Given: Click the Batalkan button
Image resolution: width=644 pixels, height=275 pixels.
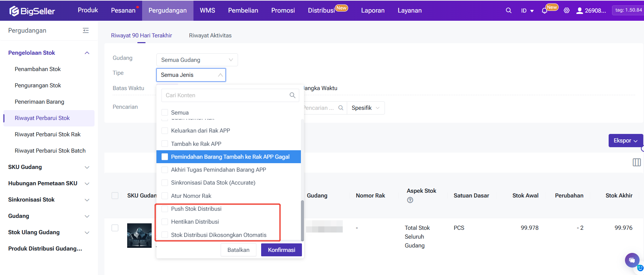Looking at the screenshot, I should 238,250.
